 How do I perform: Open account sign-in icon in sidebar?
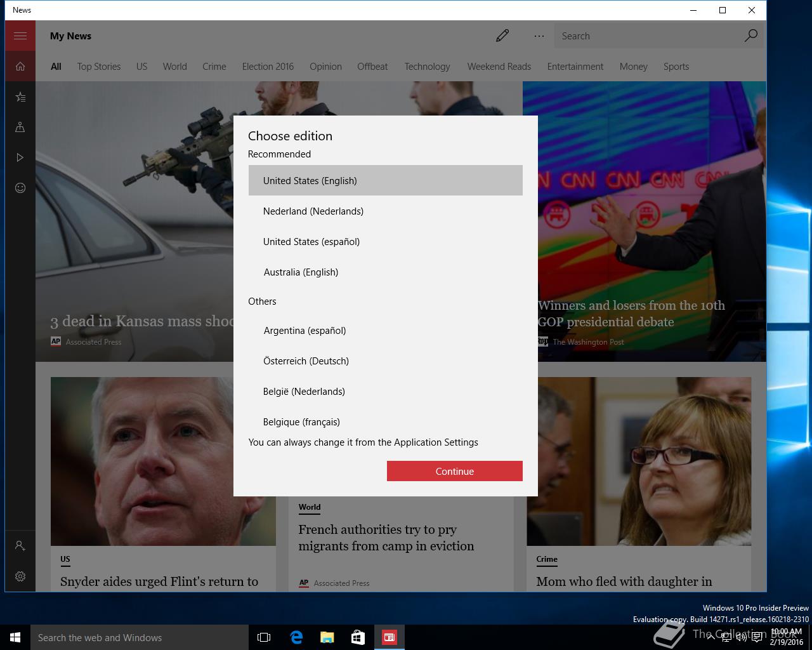[x=20, y=546]
